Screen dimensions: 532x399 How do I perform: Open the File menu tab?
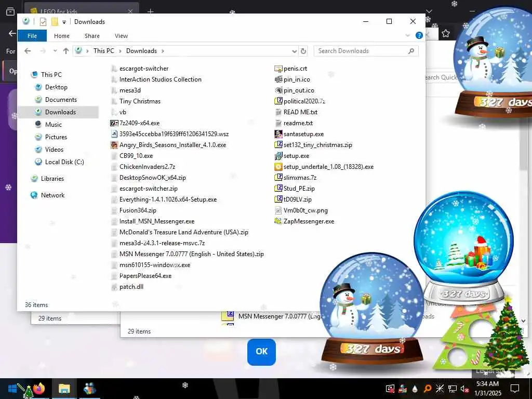pyautogui.click(x=32, y=36)
